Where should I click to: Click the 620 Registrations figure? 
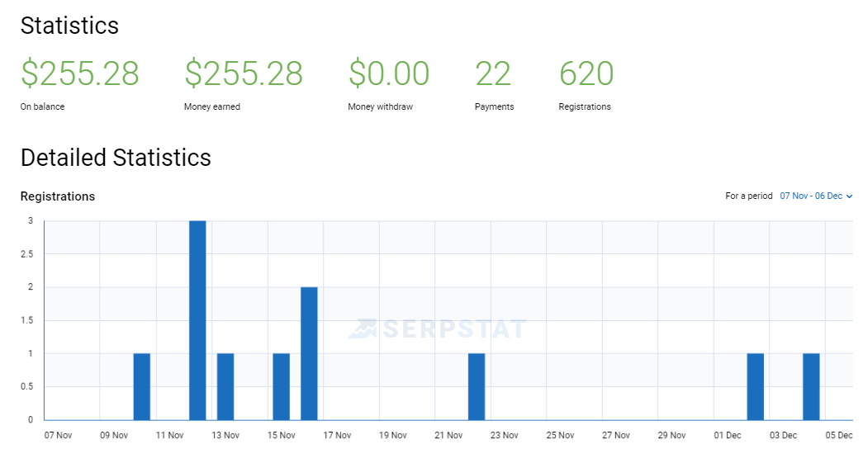tap(586, 73)
